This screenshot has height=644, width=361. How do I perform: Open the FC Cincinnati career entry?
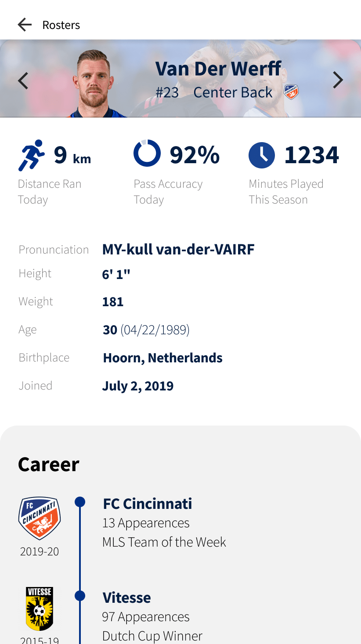point(148,504)
